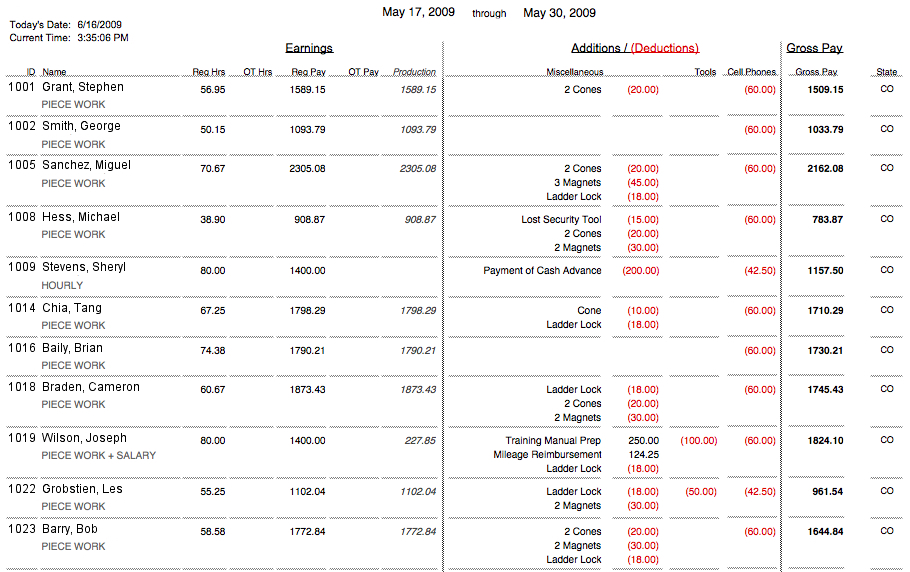Click gross pay amount 2162.08
Image resolution: width=910 pixels, height=572 pixels.
825,169
